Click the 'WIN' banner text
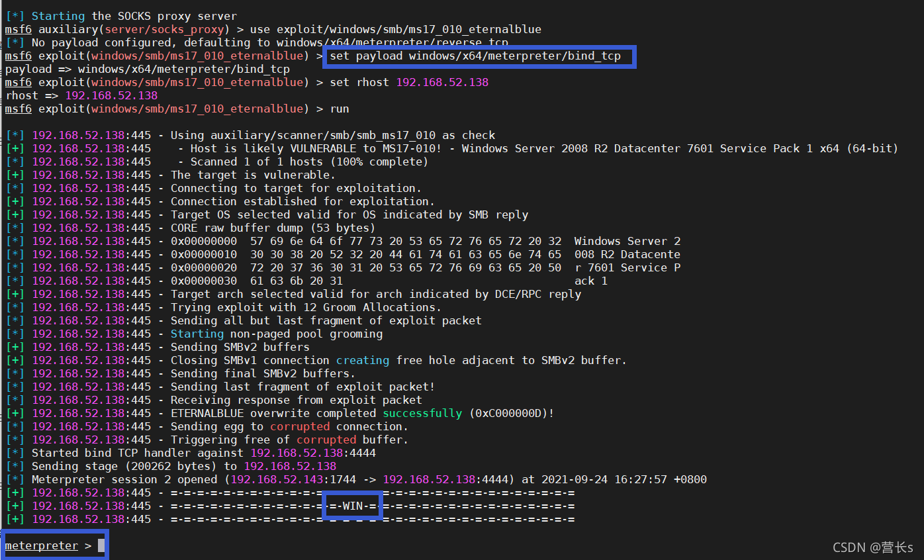 pos(353,506)
